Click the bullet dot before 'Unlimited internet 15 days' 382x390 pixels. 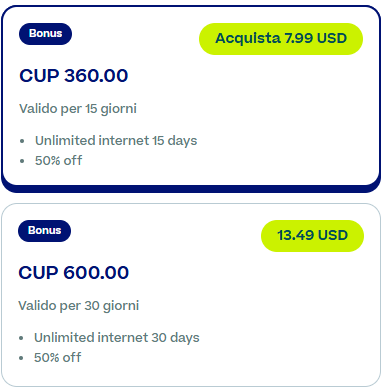(22, 141)
